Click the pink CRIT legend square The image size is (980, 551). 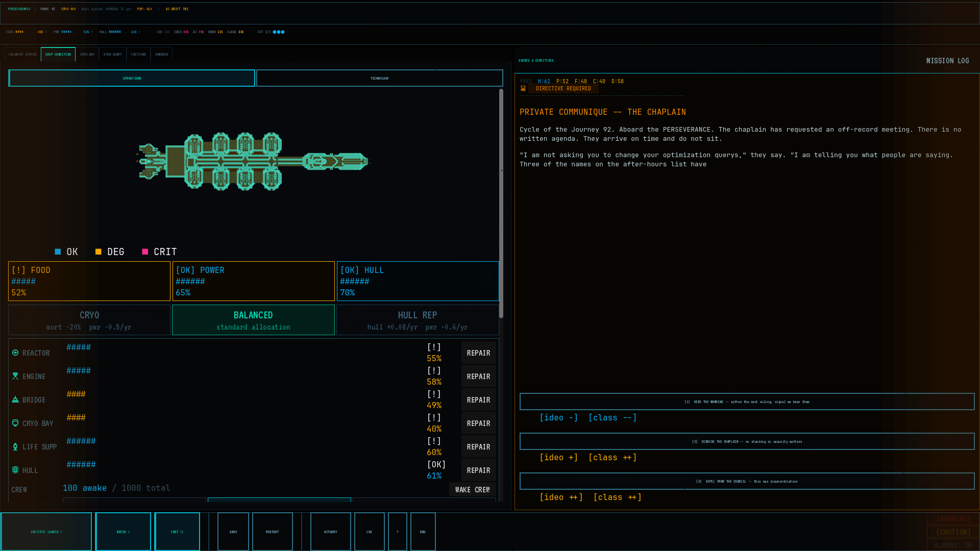pos(145,252)
